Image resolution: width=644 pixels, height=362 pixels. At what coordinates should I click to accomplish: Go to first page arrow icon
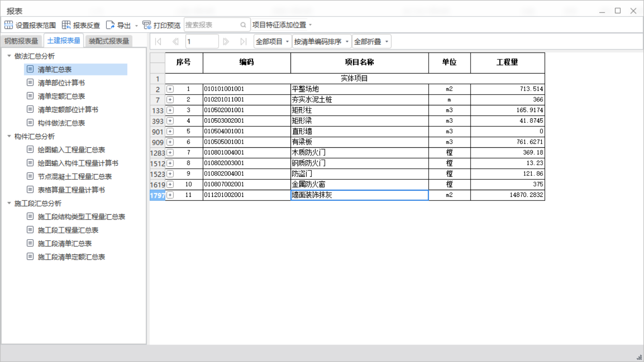[158, 42]
